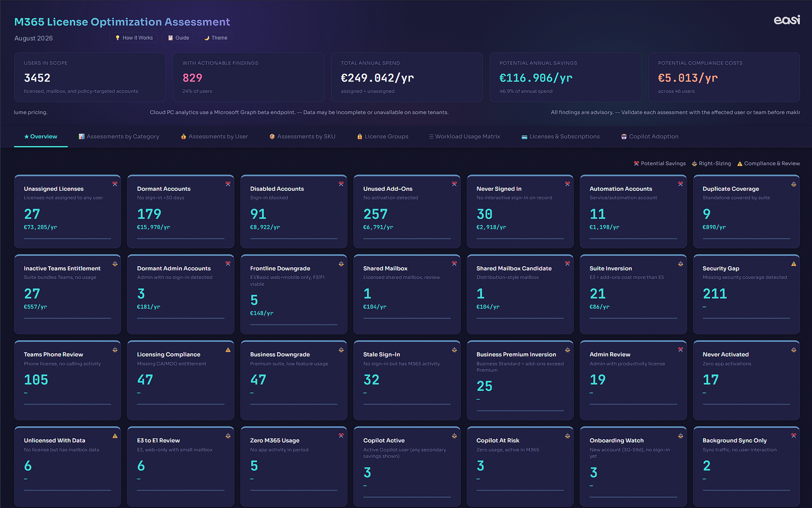Click warning icon on Security Gap card
Screen dimensions: 812x508
[794, 264]
